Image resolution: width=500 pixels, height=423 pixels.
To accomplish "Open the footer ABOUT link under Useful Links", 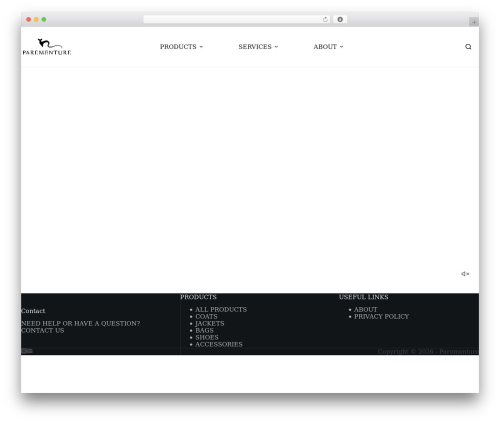I will coord(366,310).
